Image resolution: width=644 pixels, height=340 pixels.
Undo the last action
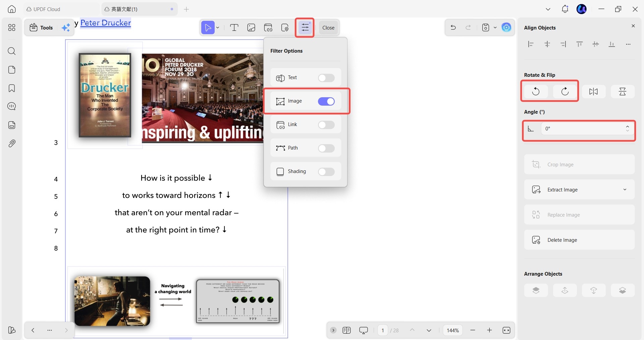[453, 27]
